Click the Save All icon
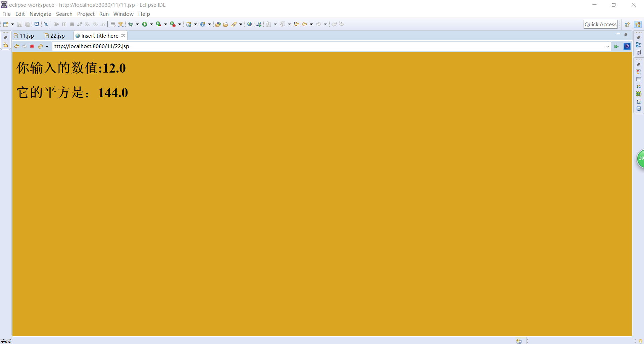The width and height of the screenshot is (644, 344). (28, 24)
